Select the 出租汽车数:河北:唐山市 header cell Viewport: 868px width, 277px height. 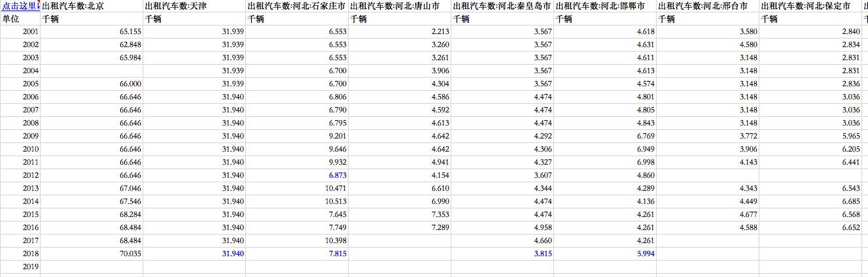pyautogui.click(x=400, y=6)
